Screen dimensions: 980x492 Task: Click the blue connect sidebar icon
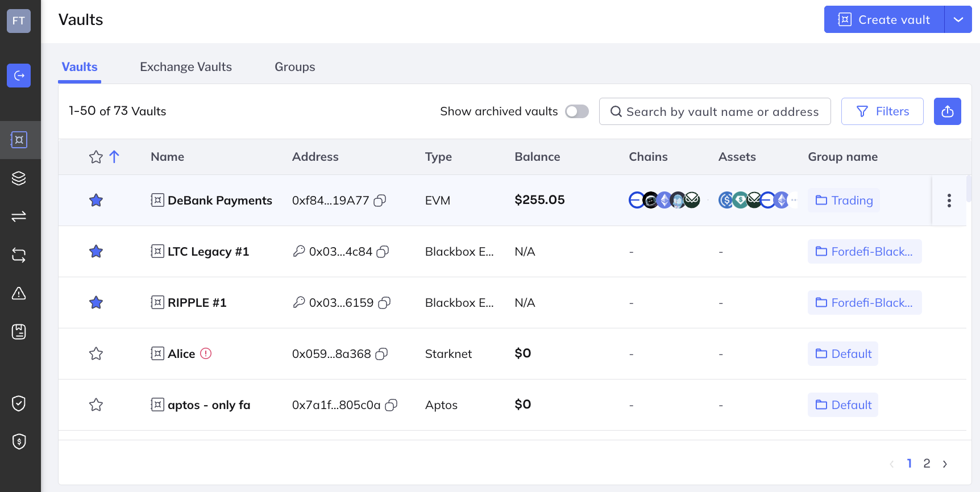(19, 76)
